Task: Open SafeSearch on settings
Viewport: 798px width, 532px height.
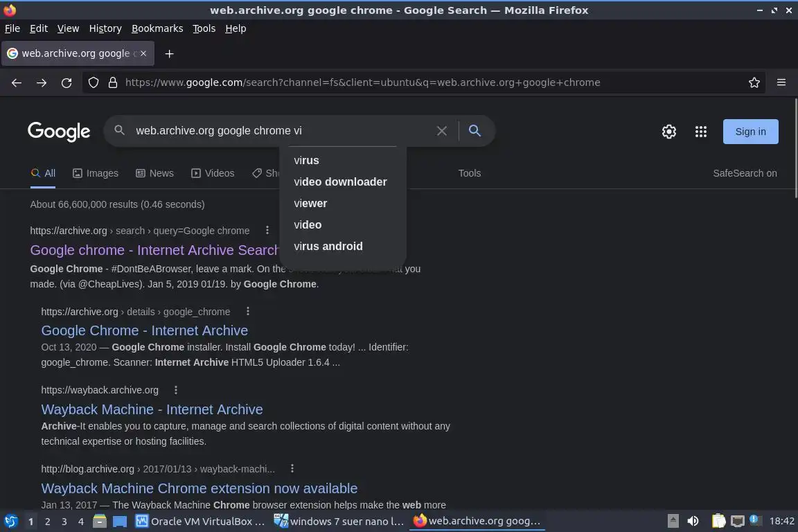Action: [745, 173]
